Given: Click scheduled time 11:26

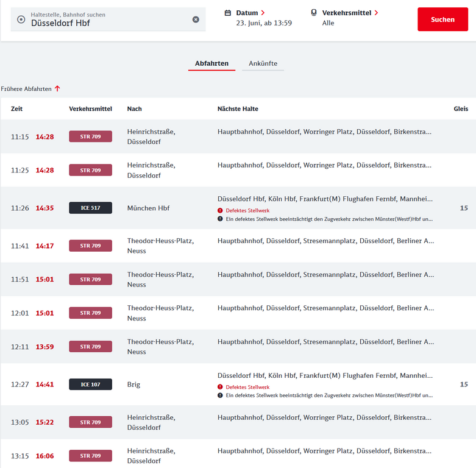Looking at the screenshot, I should [20, 208].
